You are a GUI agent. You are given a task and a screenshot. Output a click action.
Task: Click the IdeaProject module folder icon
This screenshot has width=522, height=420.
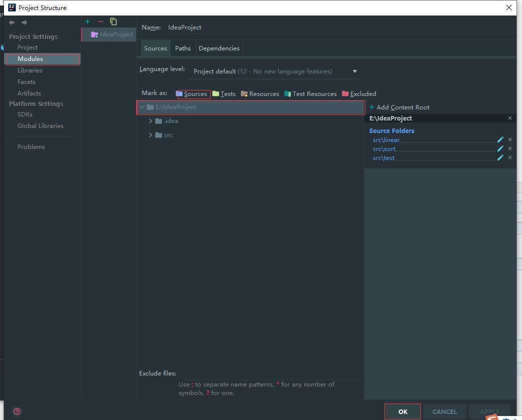point(95,34)
